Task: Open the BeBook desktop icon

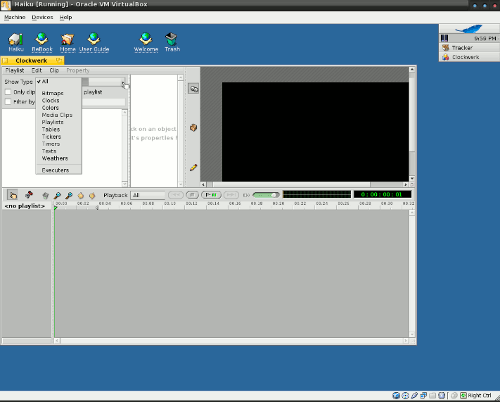Action: pos(42,42)
